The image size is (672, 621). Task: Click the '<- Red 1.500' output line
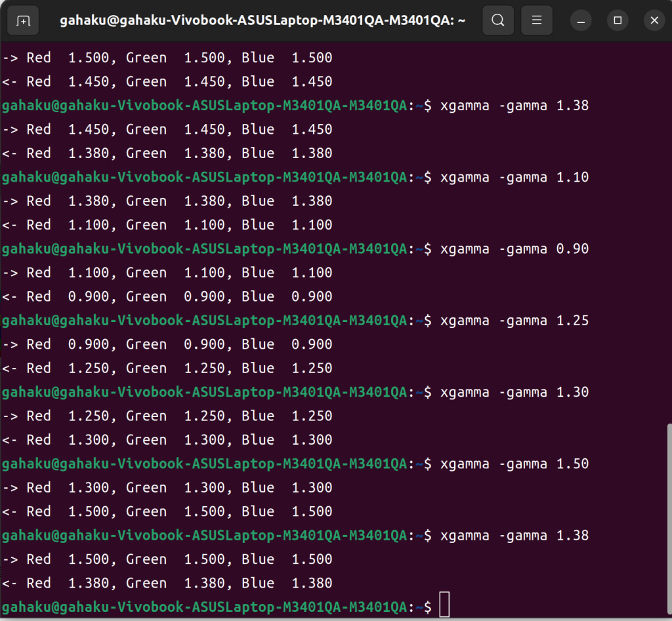[167, 511]
